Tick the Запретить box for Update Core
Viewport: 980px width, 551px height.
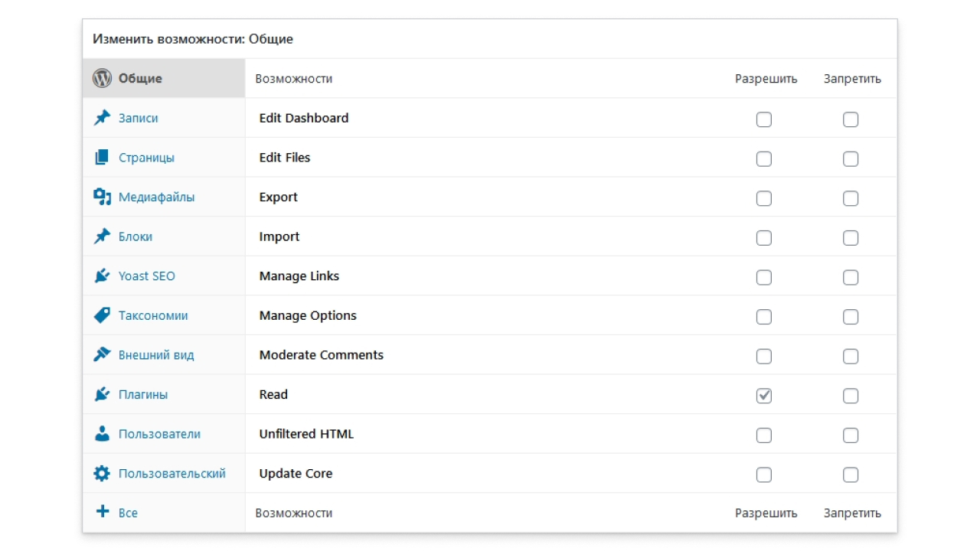click(x=851, y=474)
